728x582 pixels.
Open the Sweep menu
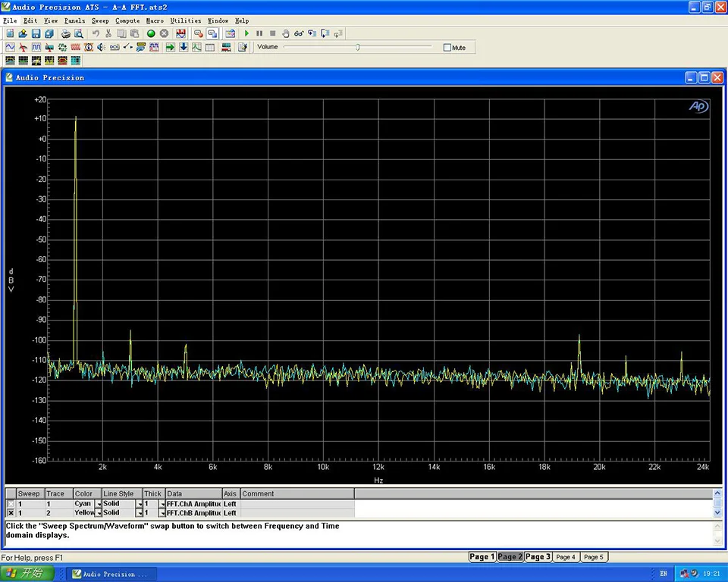tap(100, 20)
